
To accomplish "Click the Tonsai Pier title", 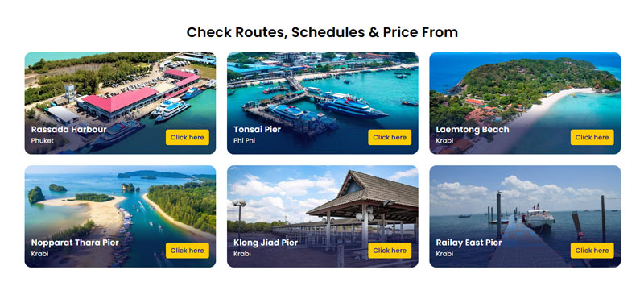I will click(257, 130).
